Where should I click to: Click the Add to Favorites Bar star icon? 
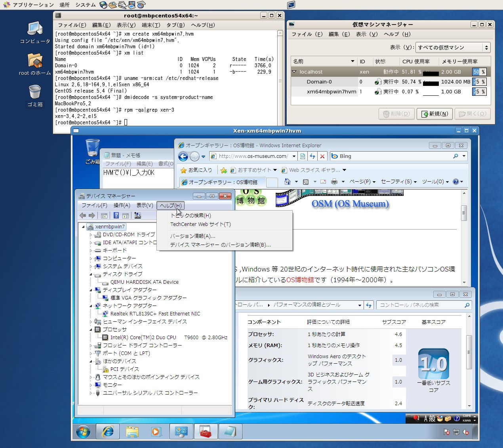(224, 170)
